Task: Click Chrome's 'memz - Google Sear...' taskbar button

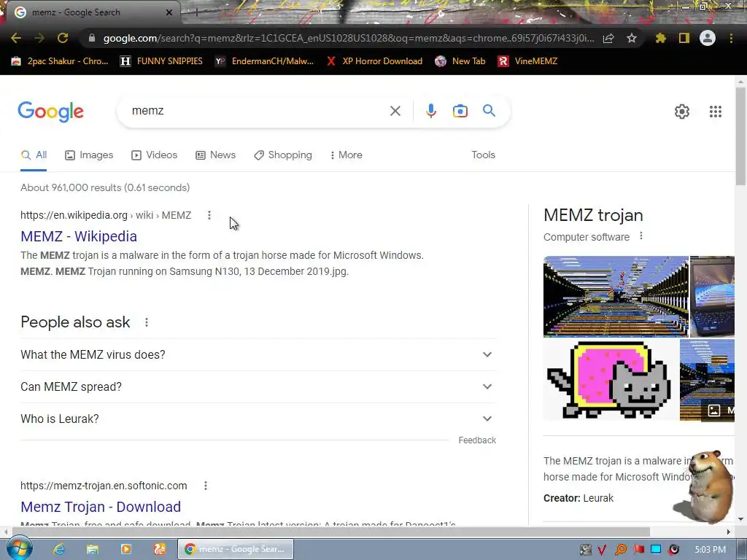Action: coord(236,549)
